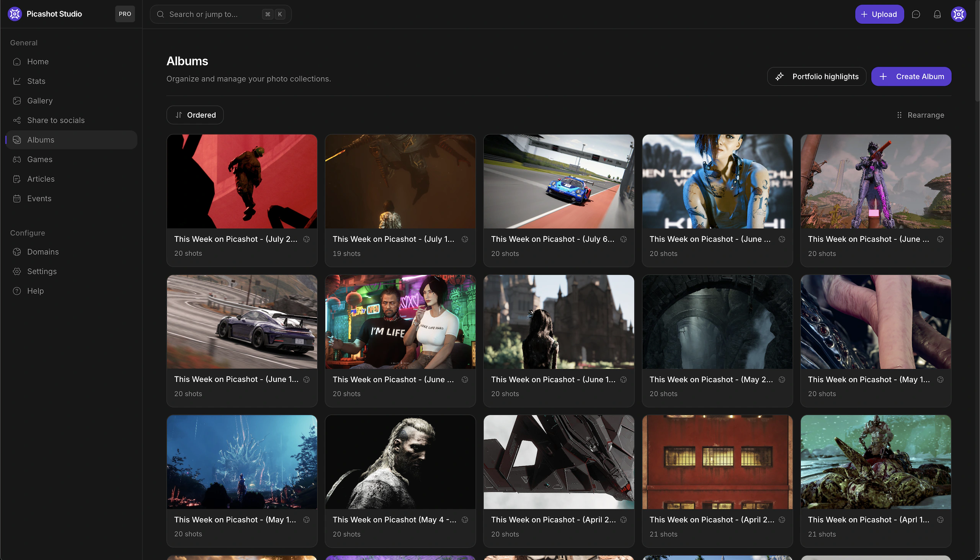Select Albums in sidebar
This screenshot has height=560, width=980.
[x=72, y=140]
